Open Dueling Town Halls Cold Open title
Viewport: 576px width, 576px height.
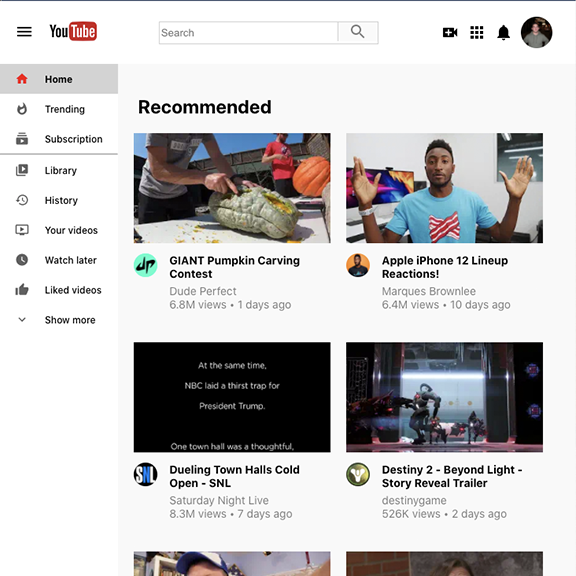pos(234,476)
